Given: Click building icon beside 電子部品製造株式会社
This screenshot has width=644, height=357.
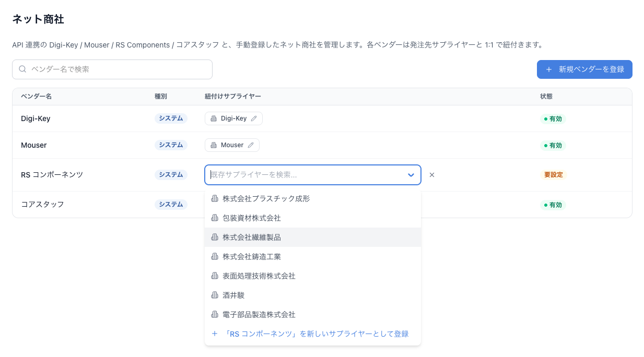Looking at the screenshot, I should (x=215, y=315).
